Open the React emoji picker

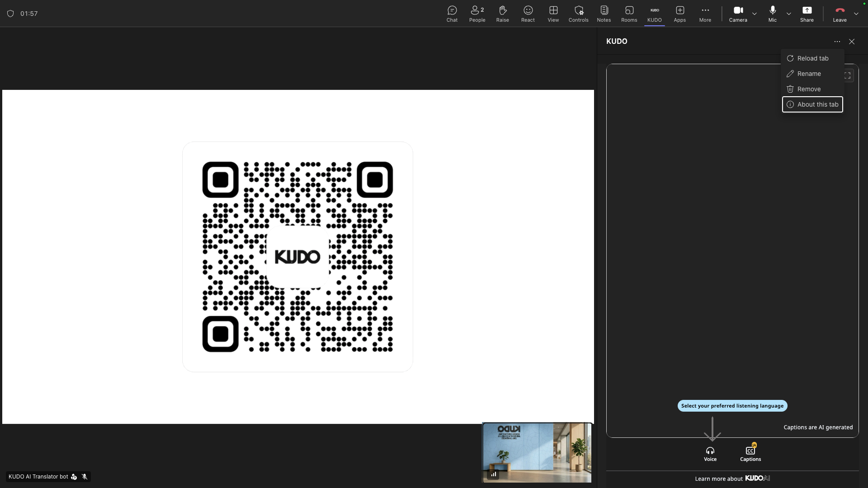pyautogui.click(x=528, y=14)
